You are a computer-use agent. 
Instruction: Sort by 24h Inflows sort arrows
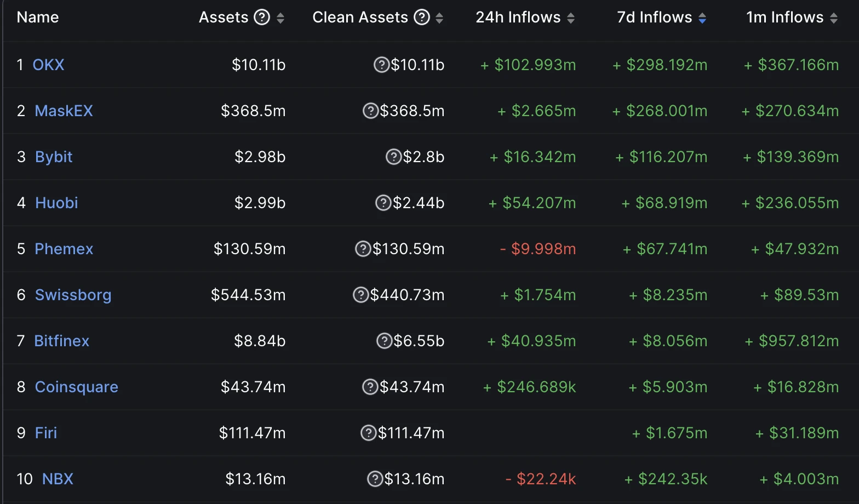571,18
